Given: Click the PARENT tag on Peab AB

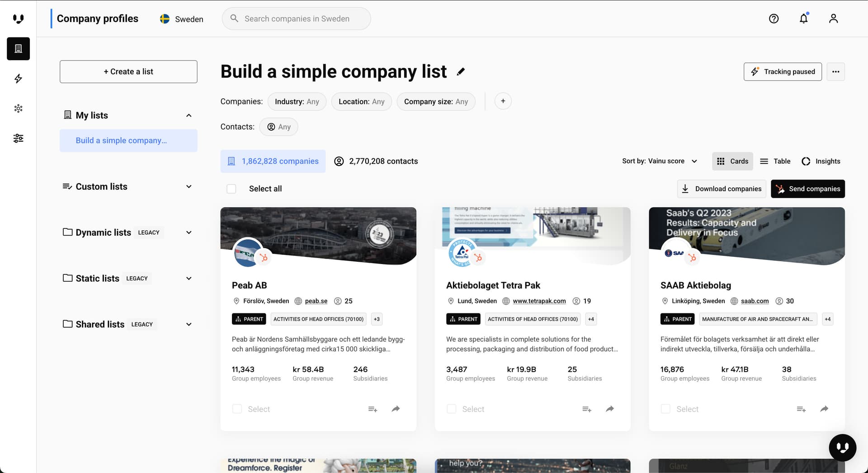Looking at the screenshot, I should click(x=249, y=319).
